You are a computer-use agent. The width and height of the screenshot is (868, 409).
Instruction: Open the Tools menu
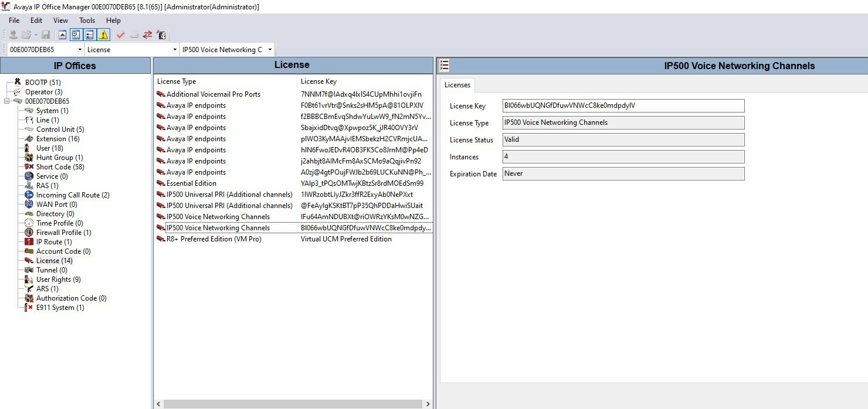click(x=87, y=21)
